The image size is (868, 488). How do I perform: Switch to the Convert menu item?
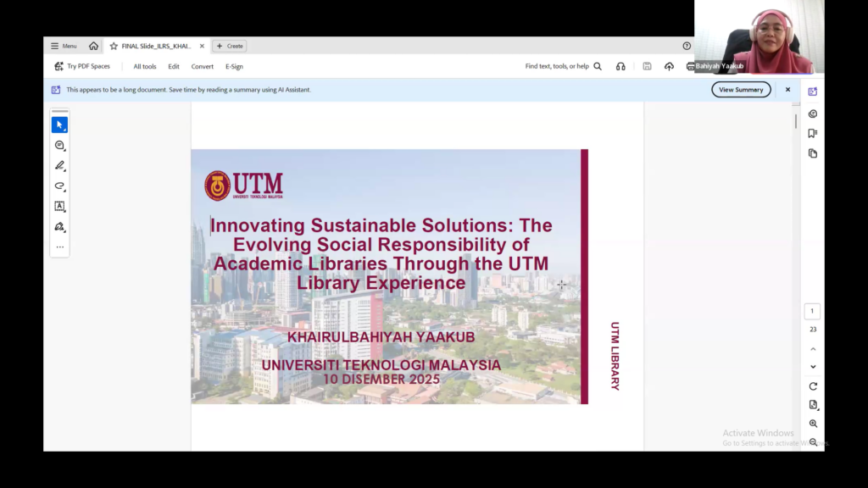203,66
